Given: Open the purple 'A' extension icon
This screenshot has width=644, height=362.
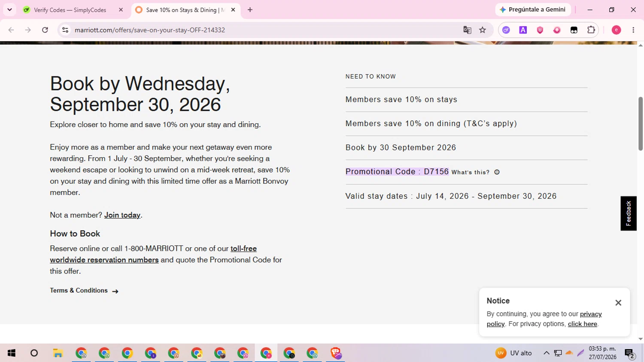Looking at the screenshot, I should click(x=523, y=30).
